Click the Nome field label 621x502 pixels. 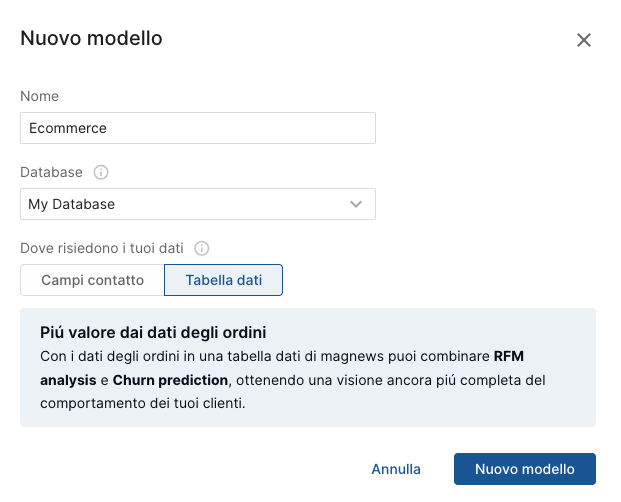click(40, 96)
